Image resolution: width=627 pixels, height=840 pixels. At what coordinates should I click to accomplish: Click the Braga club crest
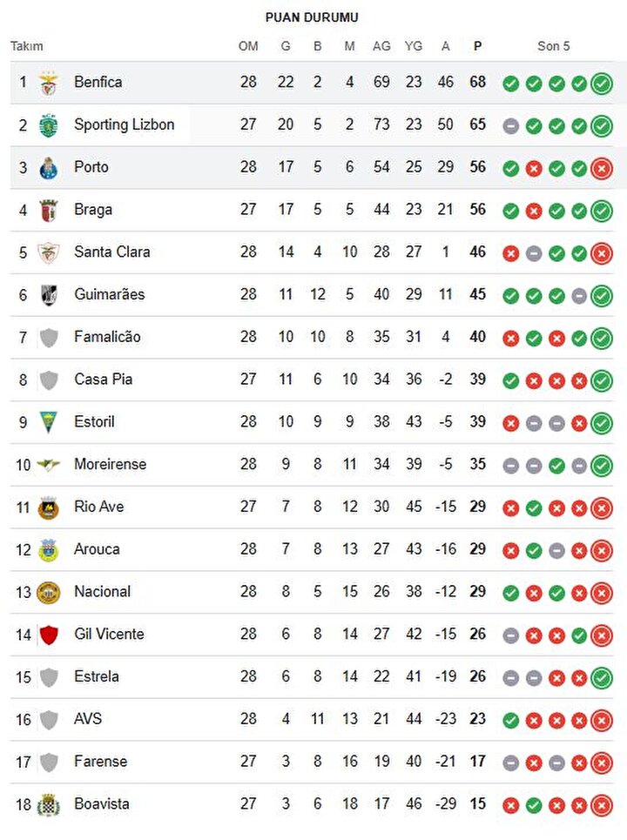(x=49, y=211)
